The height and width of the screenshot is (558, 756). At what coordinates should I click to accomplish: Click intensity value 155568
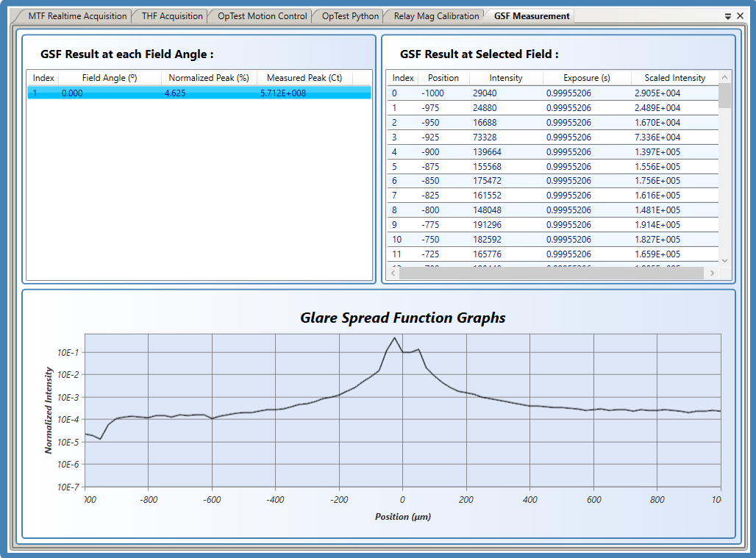487,167
